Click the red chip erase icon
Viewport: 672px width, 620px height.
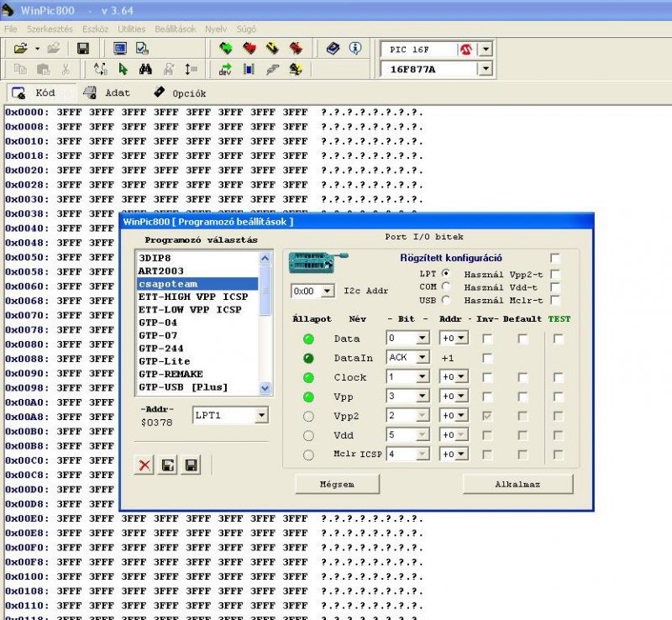pyautogui.click(x=296, y=48)
